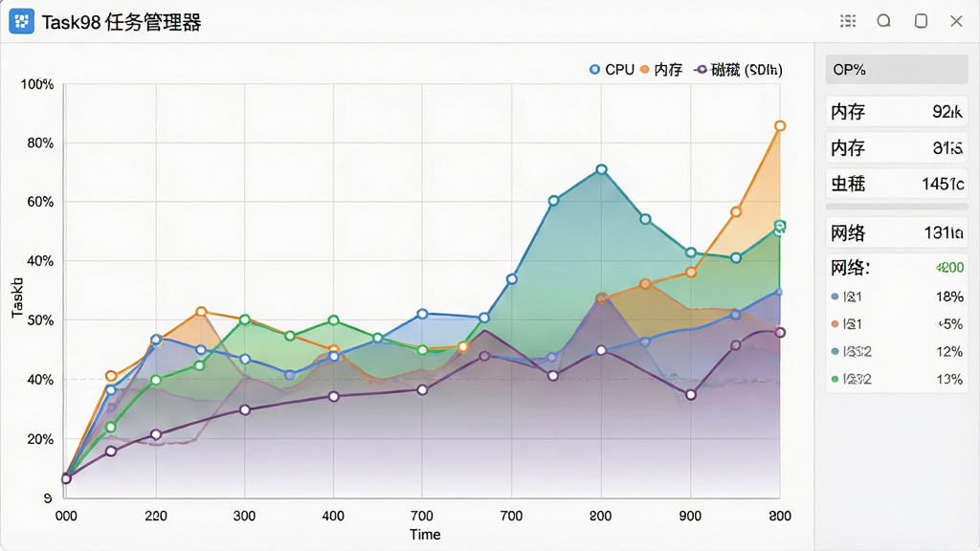980x551 pixels.
Task: Select the row showing 1451c
Action: (x=897, y=184)
